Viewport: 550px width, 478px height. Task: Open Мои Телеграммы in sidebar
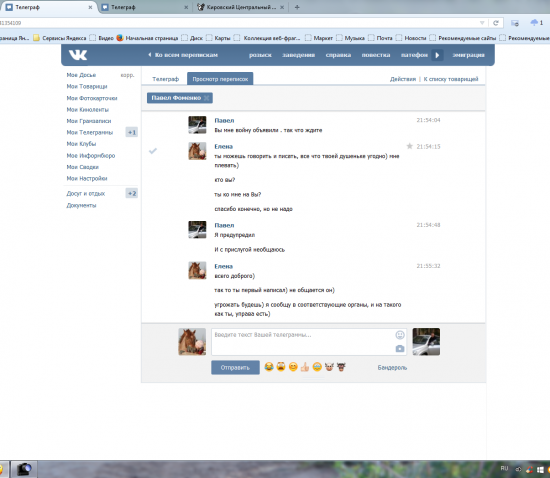[x=90, y=133]
